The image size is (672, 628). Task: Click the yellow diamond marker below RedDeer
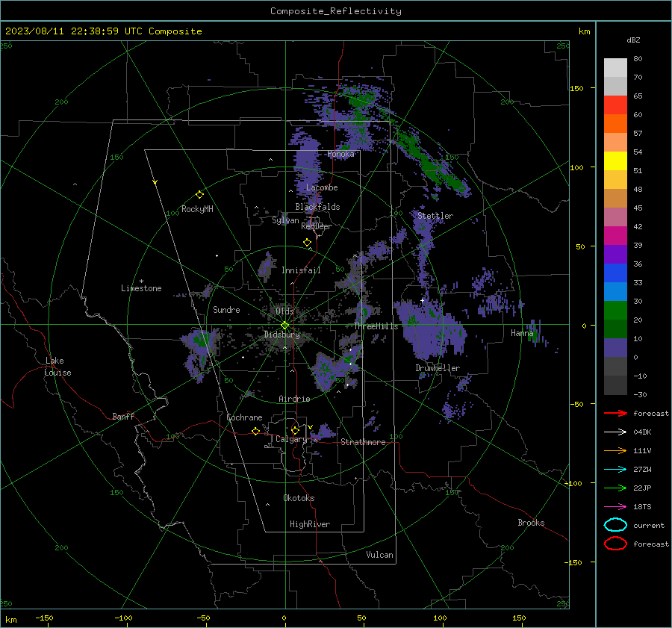tap(308, 243)
